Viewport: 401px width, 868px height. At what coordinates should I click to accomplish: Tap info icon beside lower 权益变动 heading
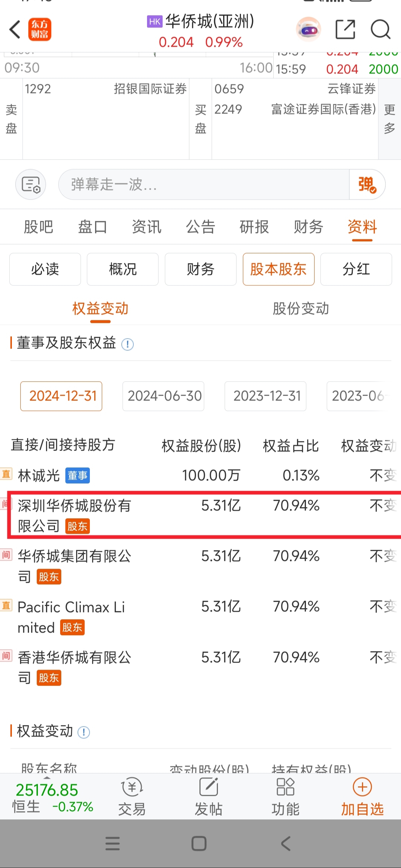84,732
